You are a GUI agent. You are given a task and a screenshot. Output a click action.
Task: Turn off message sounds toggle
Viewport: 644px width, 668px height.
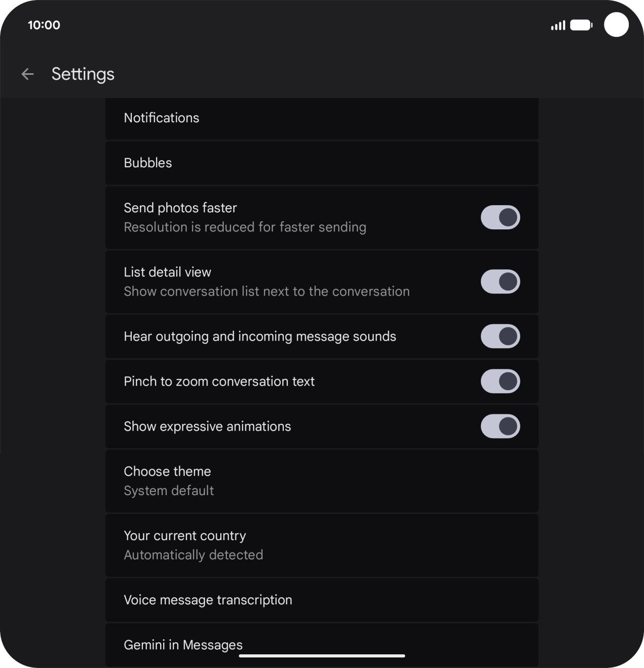pos(500,337)
